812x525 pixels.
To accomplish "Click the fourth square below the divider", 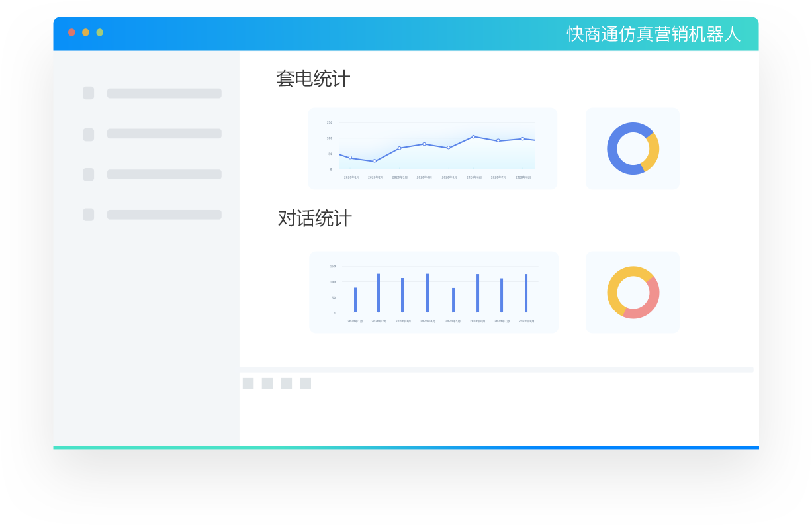I will click(305, 383).
